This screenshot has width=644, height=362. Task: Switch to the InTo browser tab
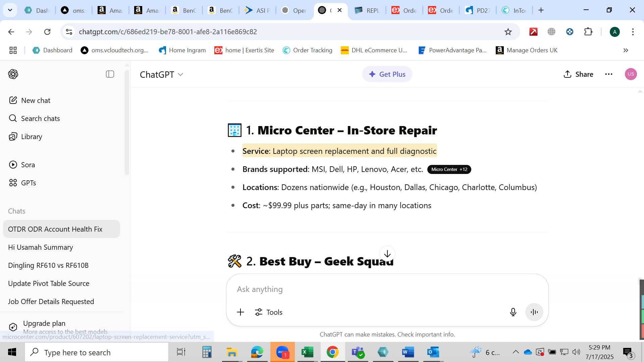514,10
